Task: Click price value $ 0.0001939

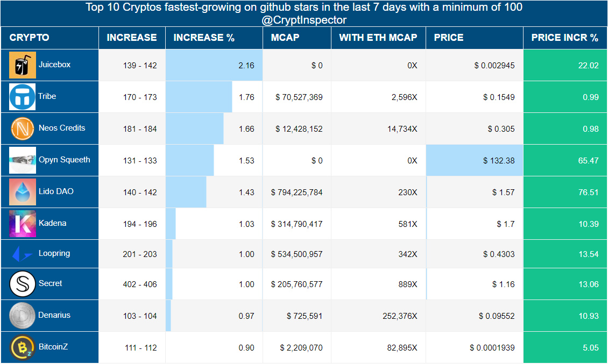Action: 492,348
